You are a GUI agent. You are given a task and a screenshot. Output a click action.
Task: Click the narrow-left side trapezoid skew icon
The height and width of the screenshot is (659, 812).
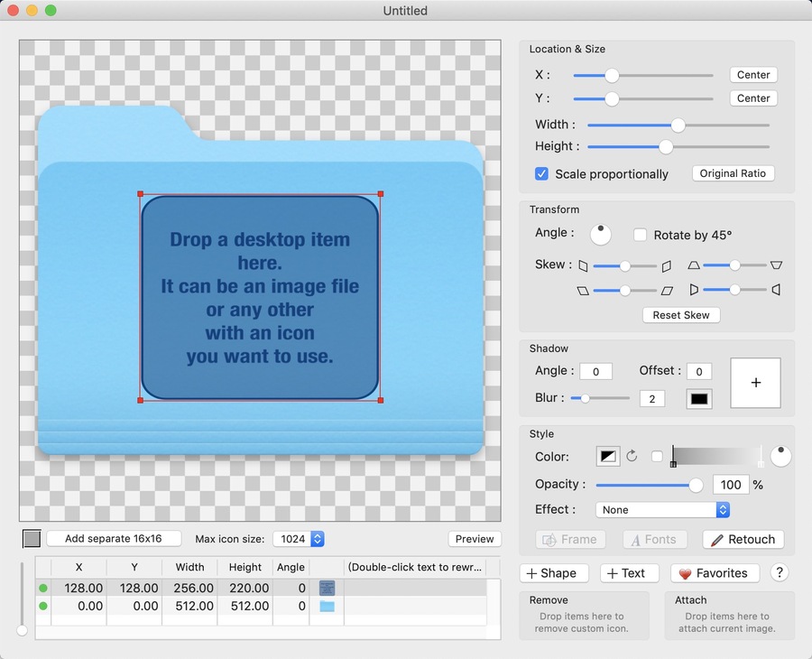[x=776, y=290]
